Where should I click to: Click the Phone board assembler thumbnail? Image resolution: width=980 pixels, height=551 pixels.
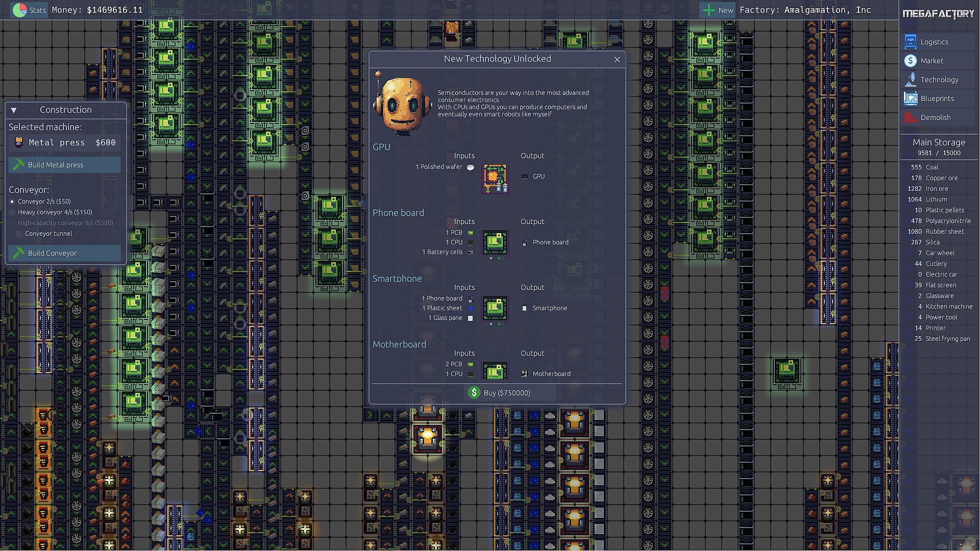tap(495, 243)
